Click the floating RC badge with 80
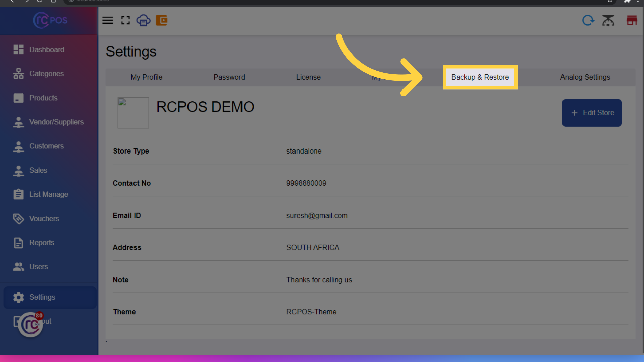Screen dimensions: 644x362 [x=31, y=324]
